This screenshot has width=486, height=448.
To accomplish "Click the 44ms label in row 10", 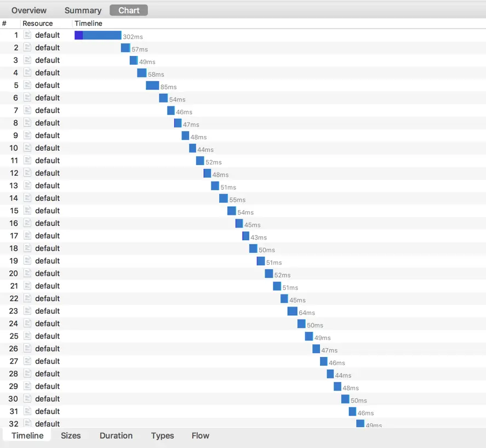I will coord(205,150).
